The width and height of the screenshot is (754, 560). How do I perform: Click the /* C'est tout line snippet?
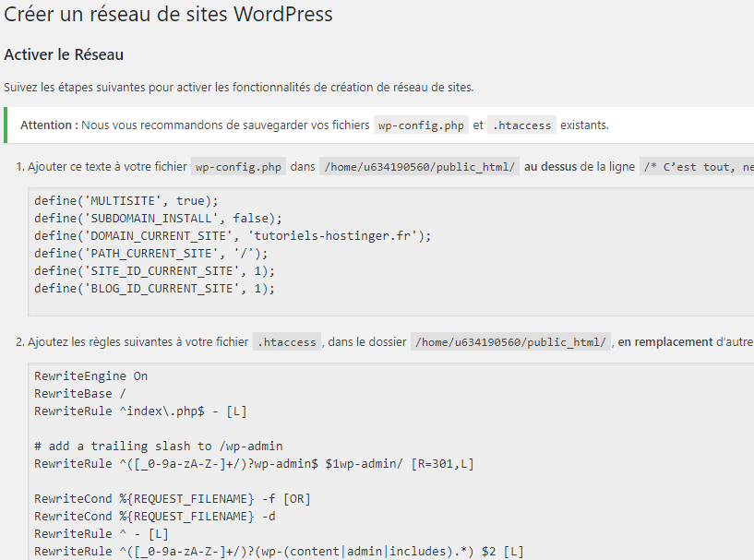coord(699,167)
